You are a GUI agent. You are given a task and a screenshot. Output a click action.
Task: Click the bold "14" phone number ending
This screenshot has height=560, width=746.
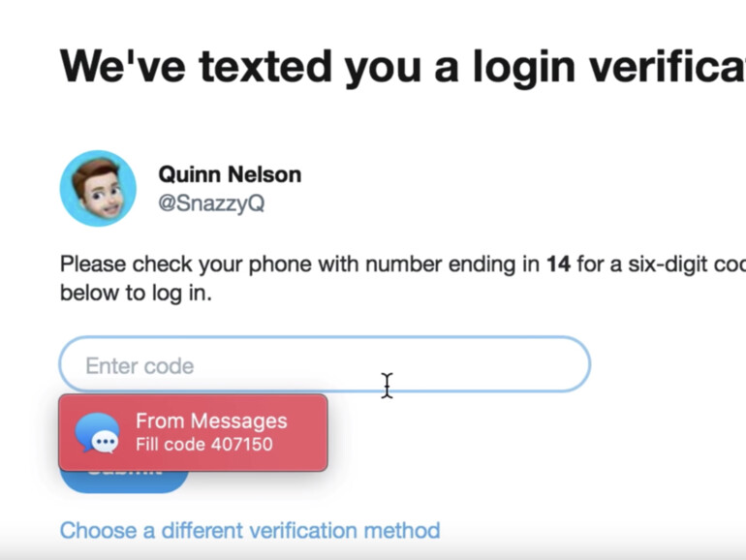coord(558,264)
